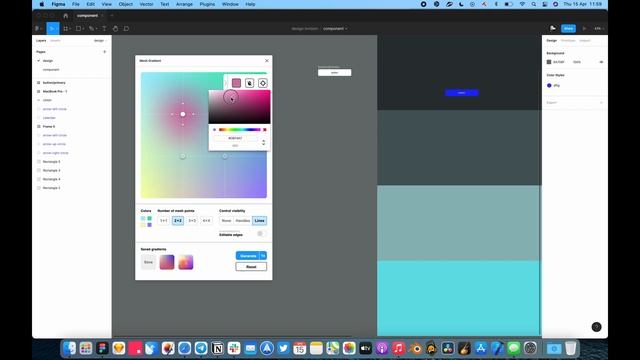Switch to the Assets tab
The image size is (640, 360).
55,40
